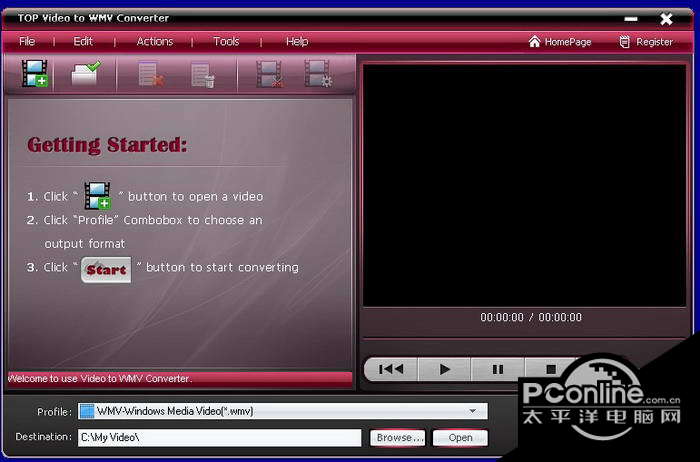700x462 pixels.
Task: Click the clear-list trash toolbar icon
Action: coord(203,75)
